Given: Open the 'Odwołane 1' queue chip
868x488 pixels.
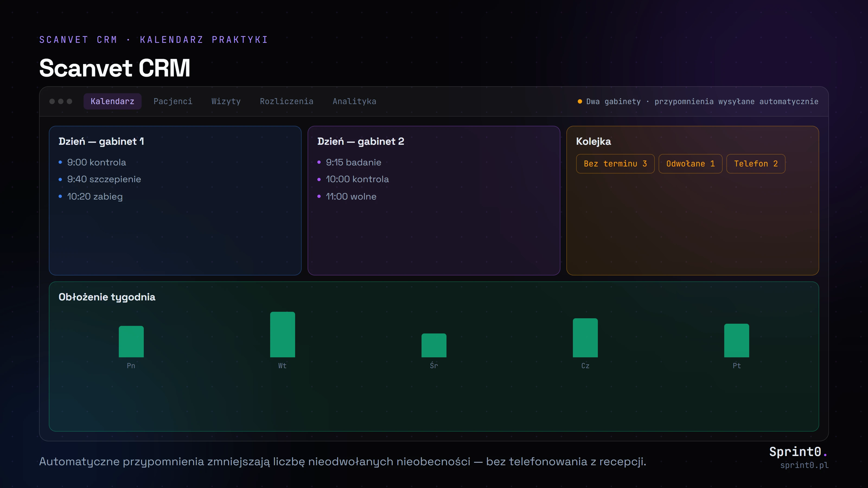Looking at the screenshot, I should click(690, 164).
